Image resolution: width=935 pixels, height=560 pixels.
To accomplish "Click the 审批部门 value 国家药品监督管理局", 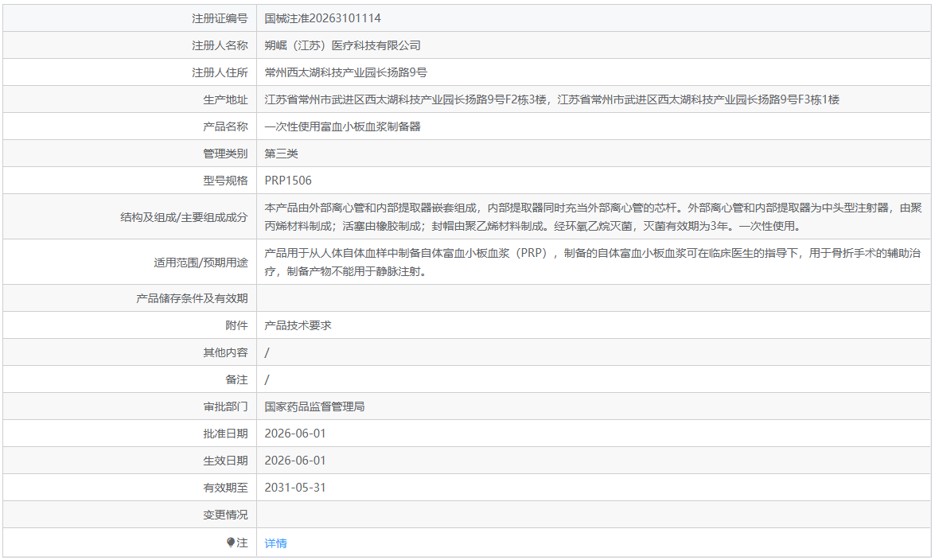I will [314, 406].
